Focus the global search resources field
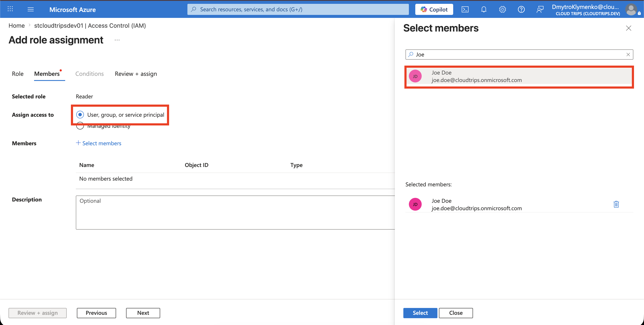644x325 pixels. [298, 9]
